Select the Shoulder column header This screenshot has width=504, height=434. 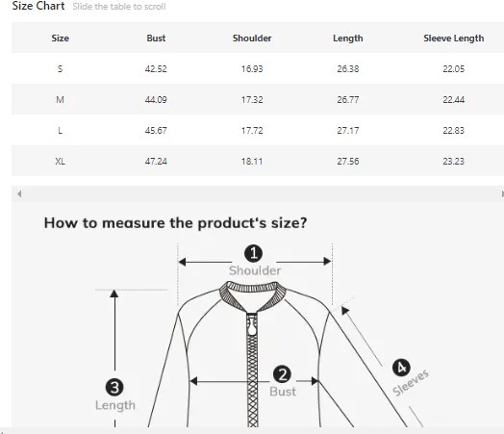tap(252, 38)
